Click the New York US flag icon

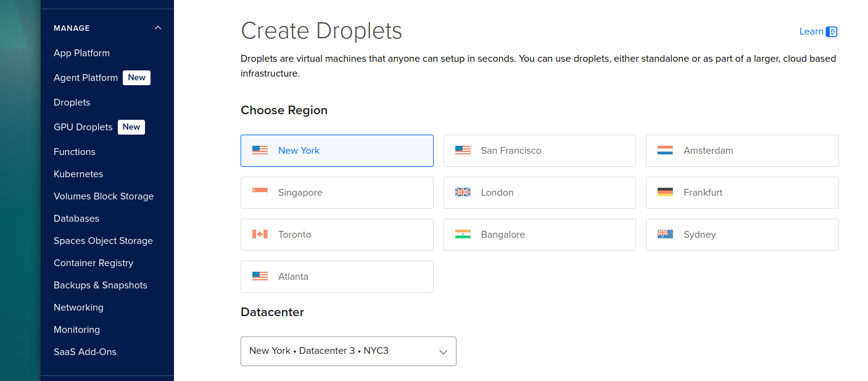tap(260, 150)
